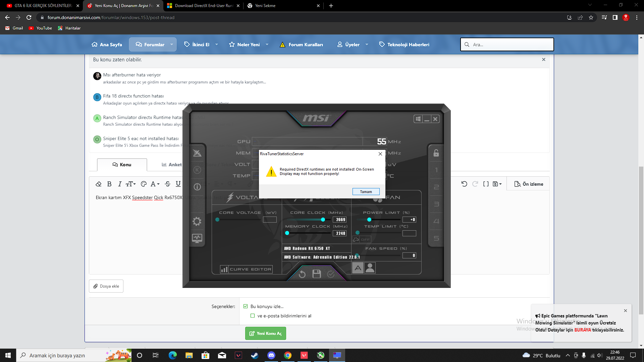Click Afterburner information icon
Screen dimensions: 644x362
[197, 187]
